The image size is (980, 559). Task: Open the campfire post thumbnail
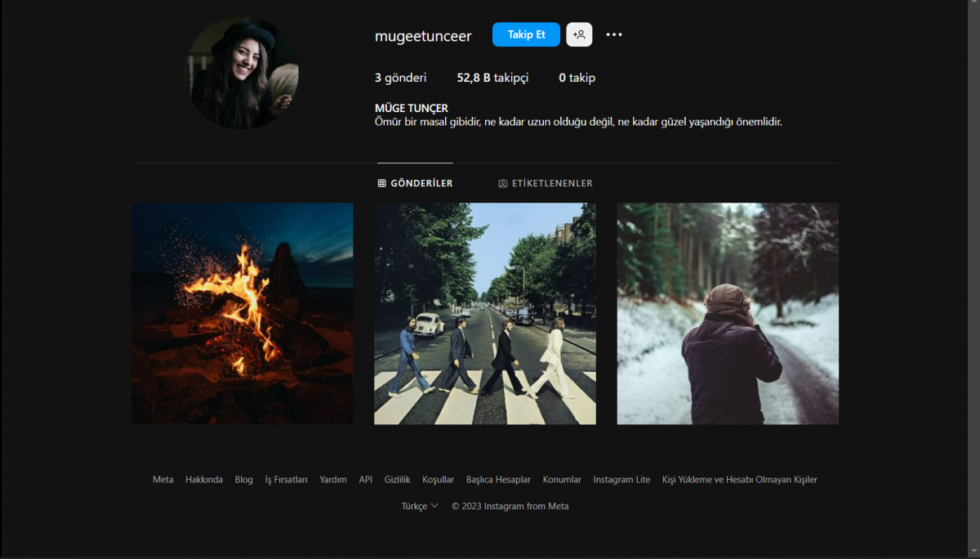(x=243, y=314)
